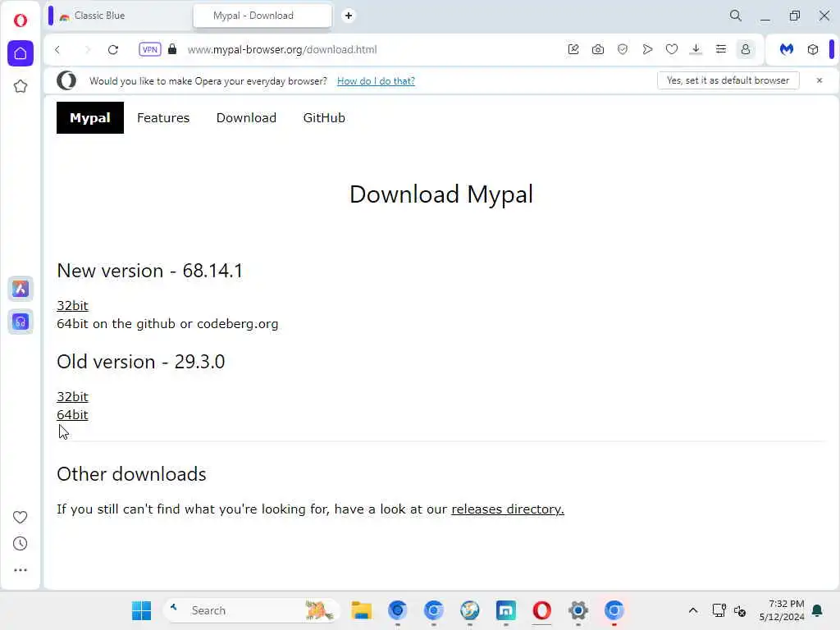
Task: Open history clock icon in sidebar
Action: click(20, 544)
